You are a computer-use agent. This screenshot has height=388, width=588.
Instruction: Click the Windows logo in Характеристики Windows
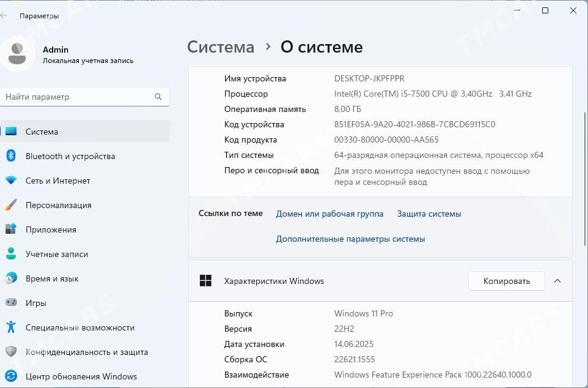click(x=205, y=281)
